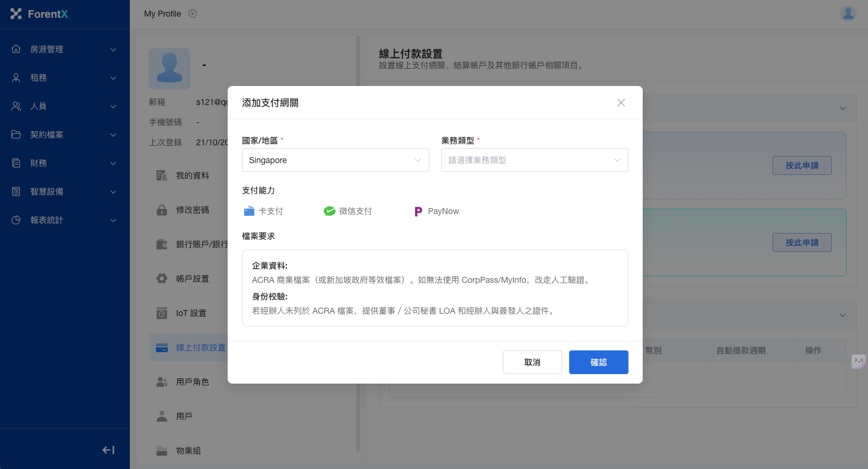
Task: Click the sidebar collapse arrow icon
Action: point(108,450)
